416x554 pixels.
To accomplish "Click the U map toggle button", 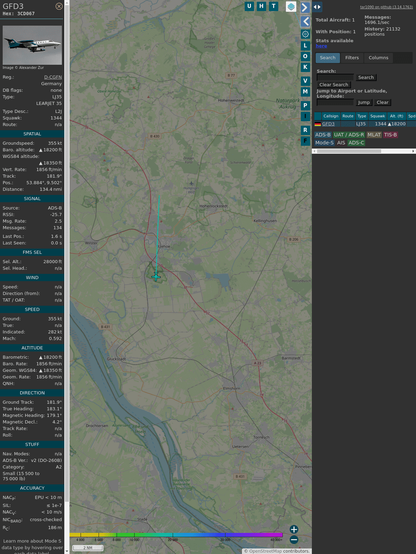I will coord(249,6).
